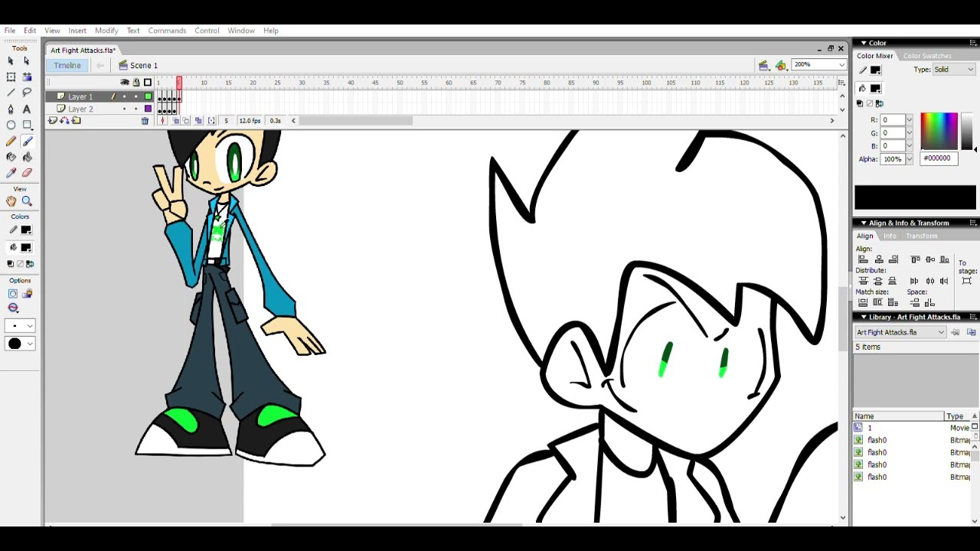Toggle the Layer 1 green outline square
The width and height of the screenshot is (980, 551).
[148, 97]
